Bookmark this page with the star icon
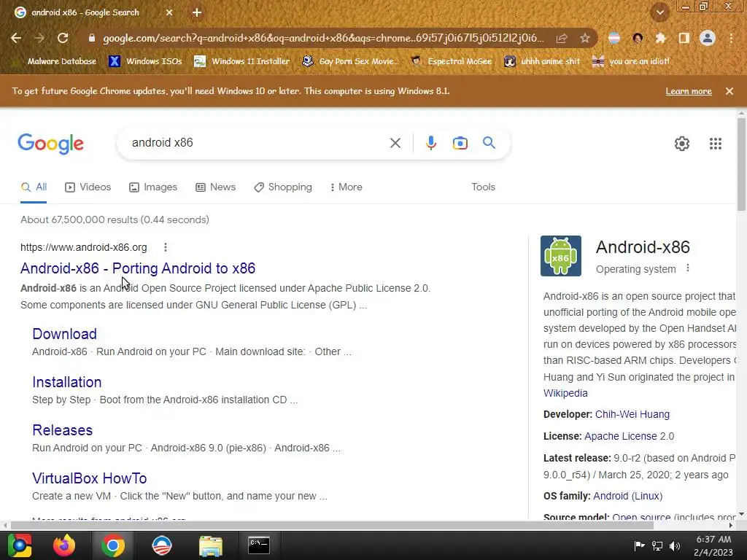 [585, 38]
